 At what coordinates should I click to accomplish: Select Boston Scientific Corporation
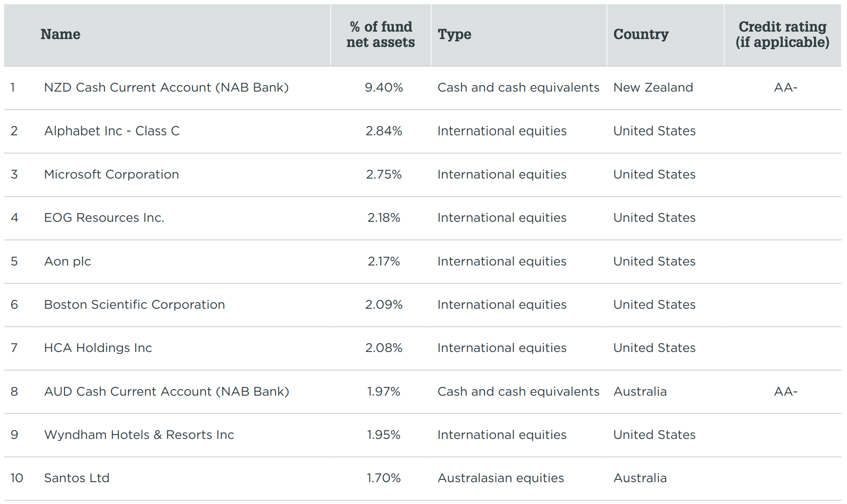point(134,305)
